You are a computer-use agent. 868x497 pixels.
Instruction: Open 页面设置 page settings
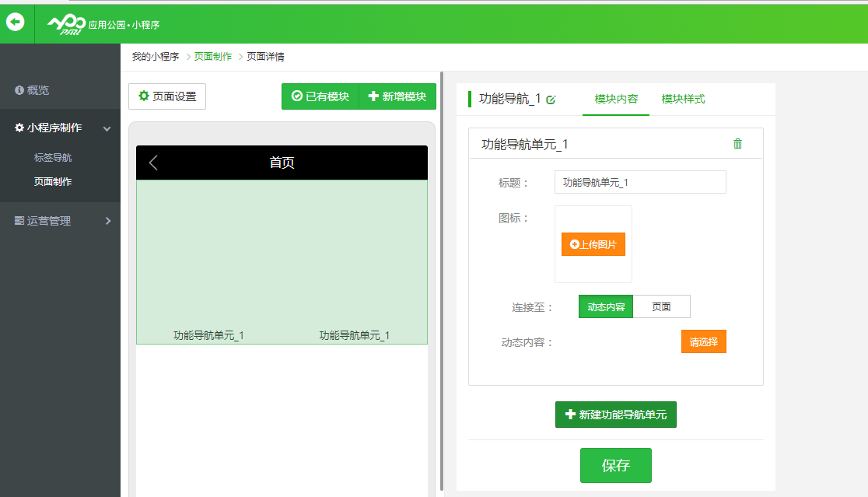point(167,96)
